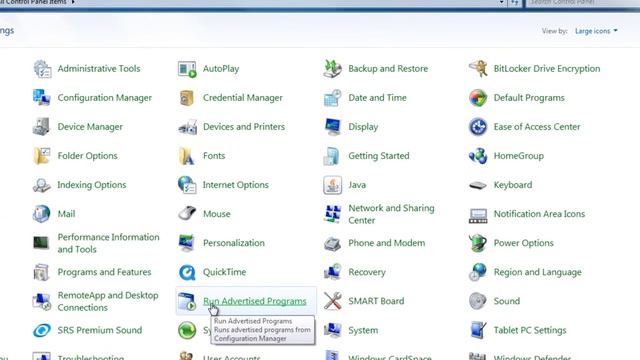This screenshot has height=360, width=640.
Task: Open the Fonts icon
Action: (x=187, y=156)
